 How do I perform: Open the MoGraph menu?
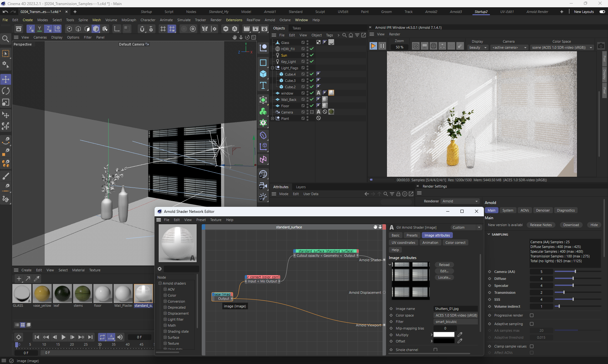click(129, 20)
